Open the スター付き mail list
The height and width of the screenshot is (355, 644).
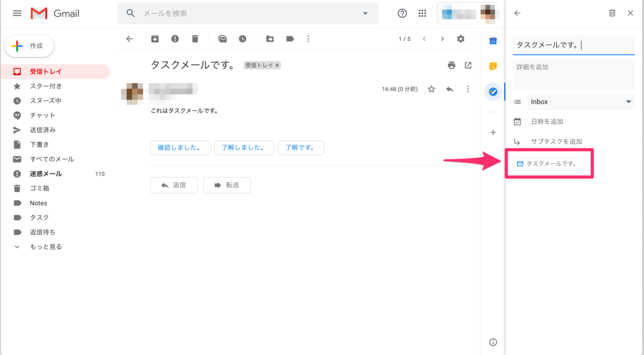44,86
